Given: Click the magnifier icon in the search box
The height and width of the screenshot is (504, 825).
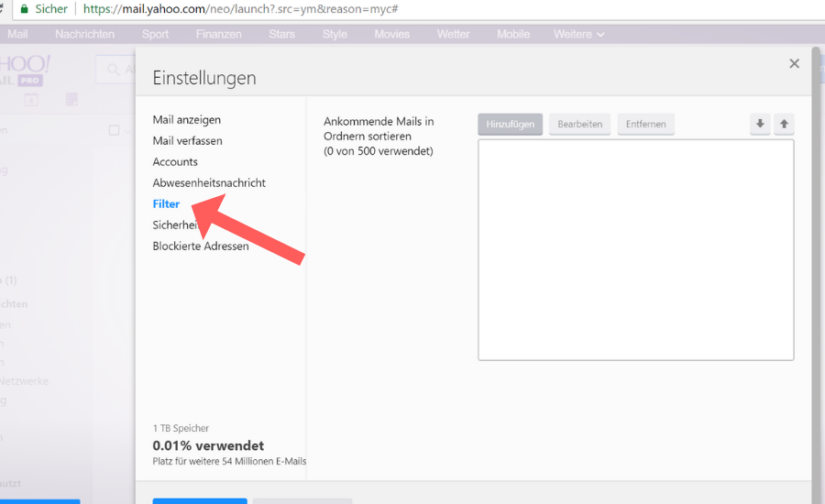Looking at the screenshot, I should click(x=113, y=70).
